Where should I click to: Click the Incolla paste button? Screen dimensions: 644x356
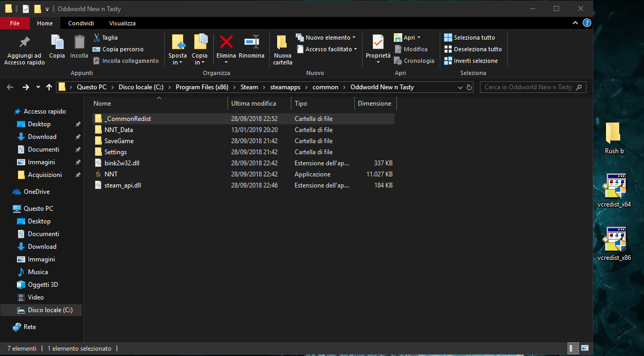(79, 47)
